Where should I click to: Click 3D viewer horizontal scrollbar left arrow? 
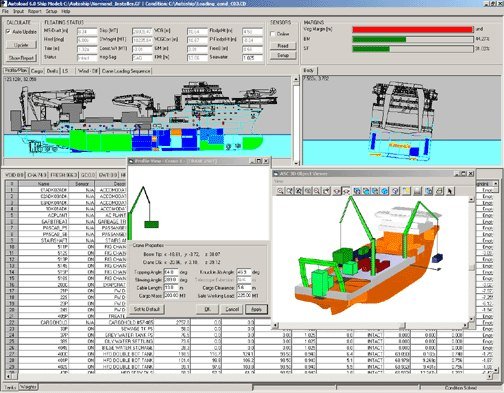click(276, 325)
